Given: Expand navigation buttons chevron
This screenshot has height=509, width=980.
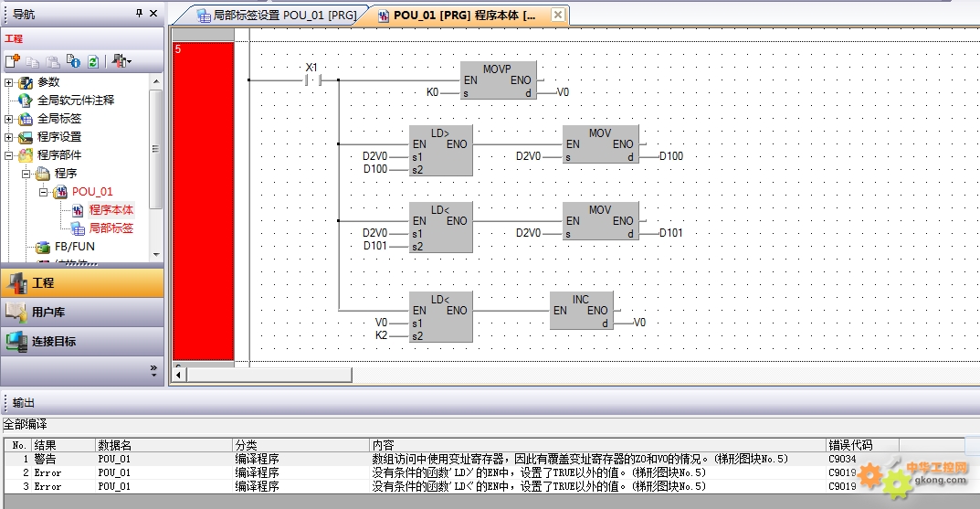Looking at the screenshot, I should [x=153, y=369].
